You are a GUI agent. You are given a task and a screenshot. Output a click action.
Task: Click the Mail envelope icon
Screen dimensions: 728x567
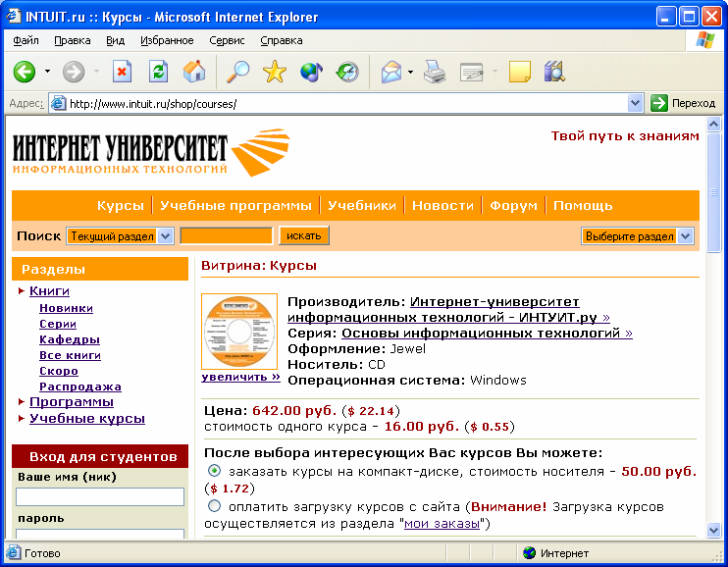[x=391, y=72]
